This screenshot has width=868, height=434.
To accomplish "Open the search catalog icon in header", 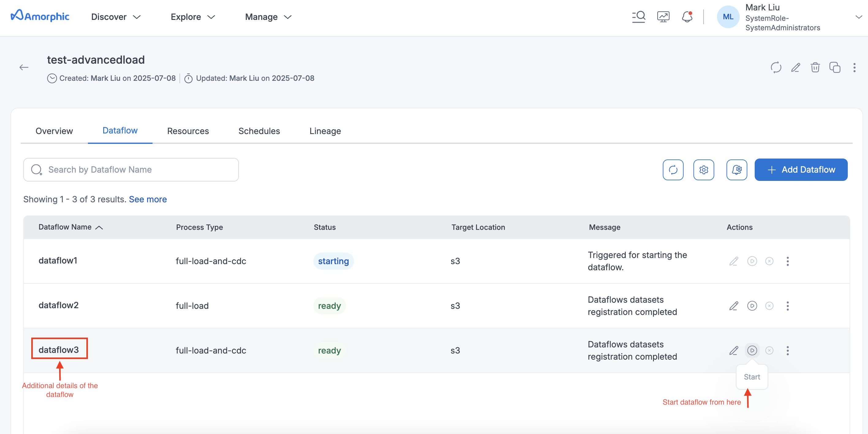I will [x=638, y=17].
